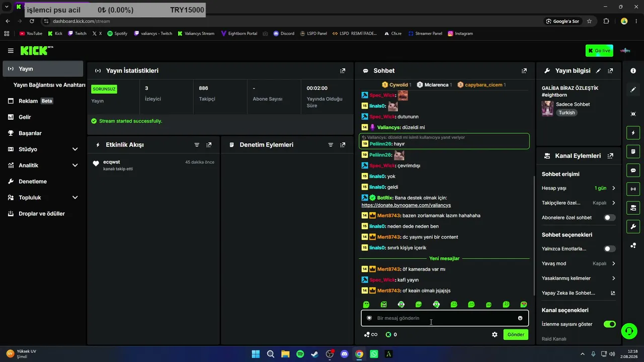Image resolution: width=644 pixels, height=362 pixels.
Task: Click the Google'a Sor button in address bar
Action: 562,21
